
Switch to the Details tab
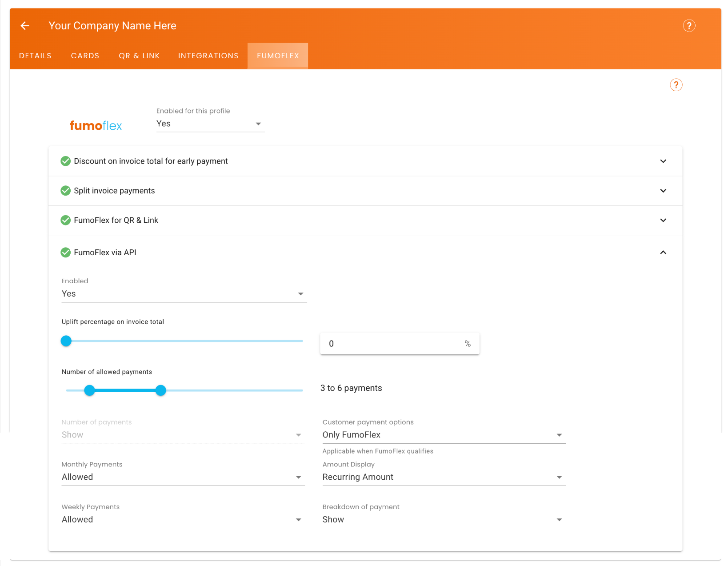[35, 56]
